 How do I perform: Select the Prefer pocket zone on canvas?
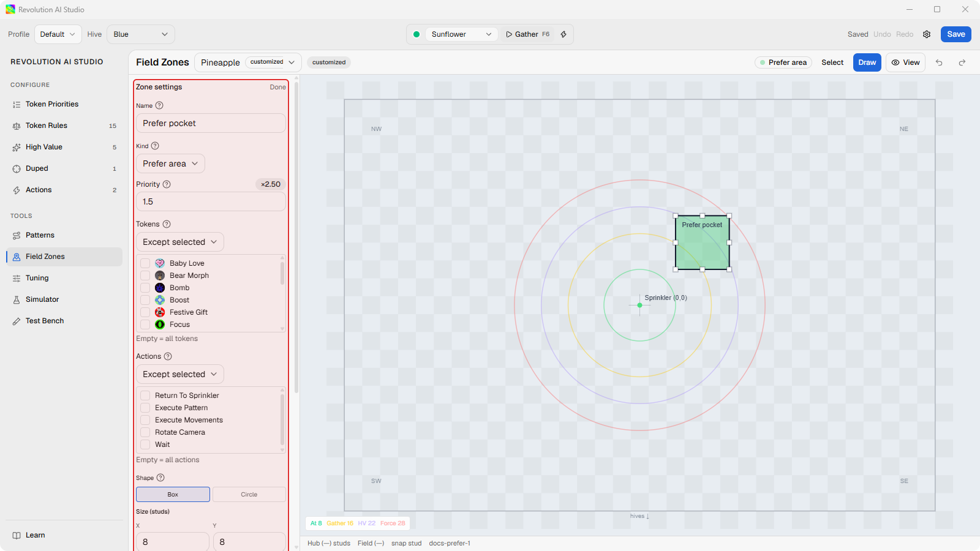[x=703, y=242]
